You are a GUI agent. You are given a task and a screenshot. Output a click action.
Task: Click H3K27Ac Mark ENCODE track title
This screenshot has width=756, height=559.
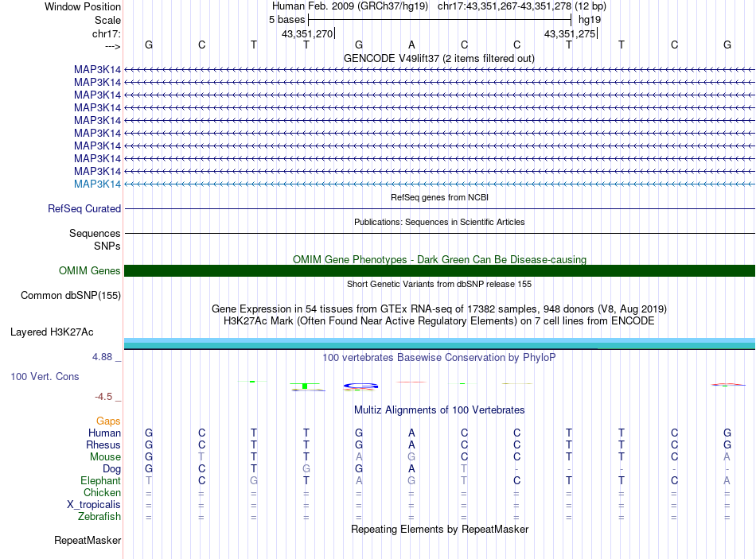[439, 321]
